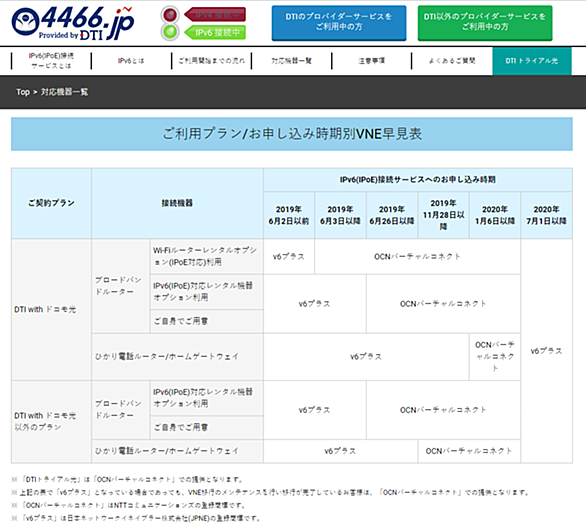Click OCNバーチャルコネクト beside ドコモ光 レンタル機器オプション rows

click(x=443, y=304)
